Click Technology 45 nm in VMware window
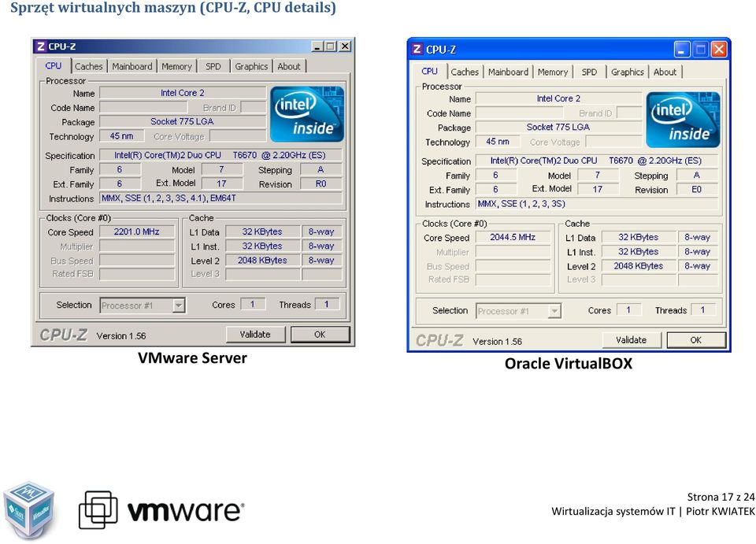 point(122,136)
